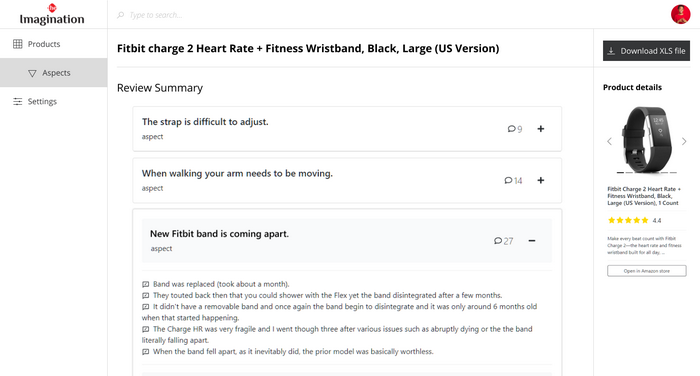
Task: Download the XLS file
Action: [x=646, y=51]
